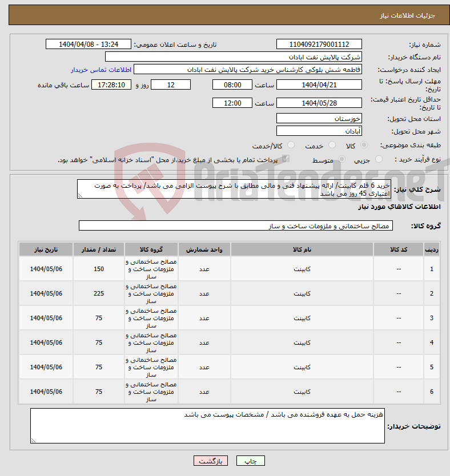The image size is (450, 476).
Task: Open buyer contact info link اطلاعات تماس خریدار
Action: click(x=101, y=70)
